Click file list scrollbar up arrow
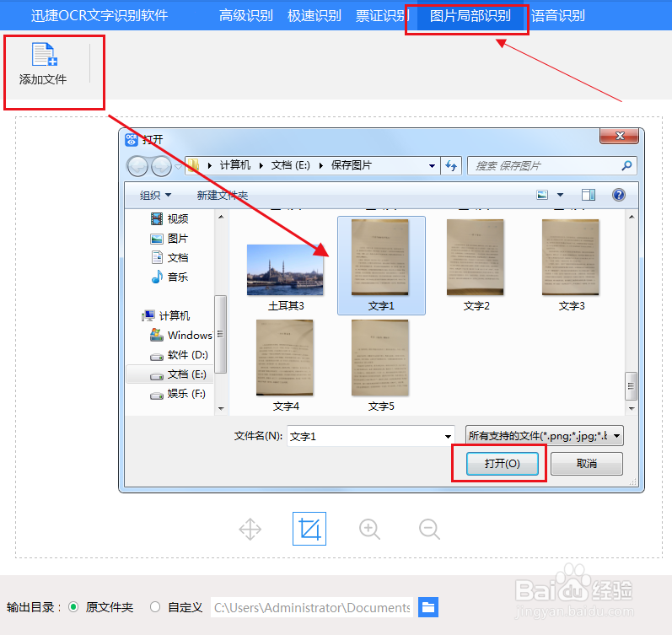The image size is (672, 635). click(632, 217)
